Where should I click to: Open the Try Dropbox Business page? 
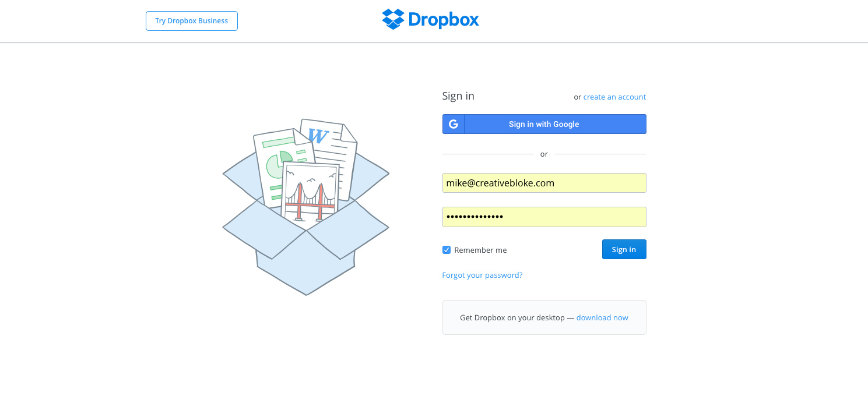192,21
